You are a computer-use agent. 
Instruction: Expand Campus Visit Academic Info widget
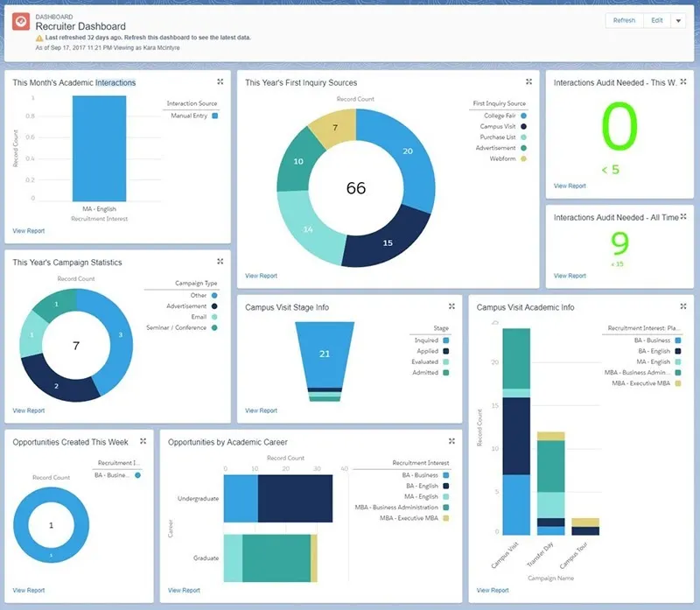coord(684,307)
